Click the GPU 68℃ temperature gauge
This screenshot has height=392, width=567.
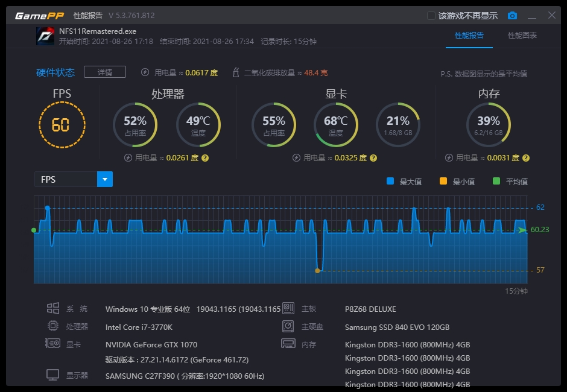pyautogui.click(x=336, y=125)
